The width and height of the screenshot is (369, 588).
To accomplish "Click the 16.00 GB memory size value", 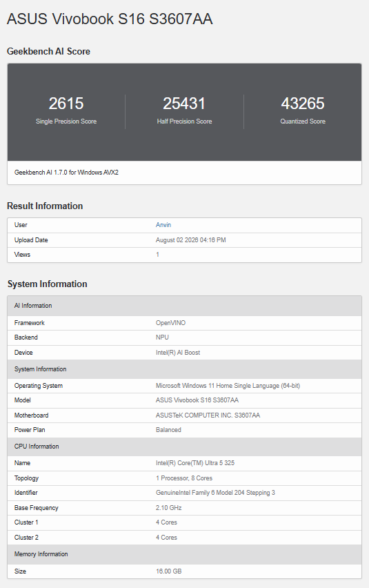I will click(168, 571).
